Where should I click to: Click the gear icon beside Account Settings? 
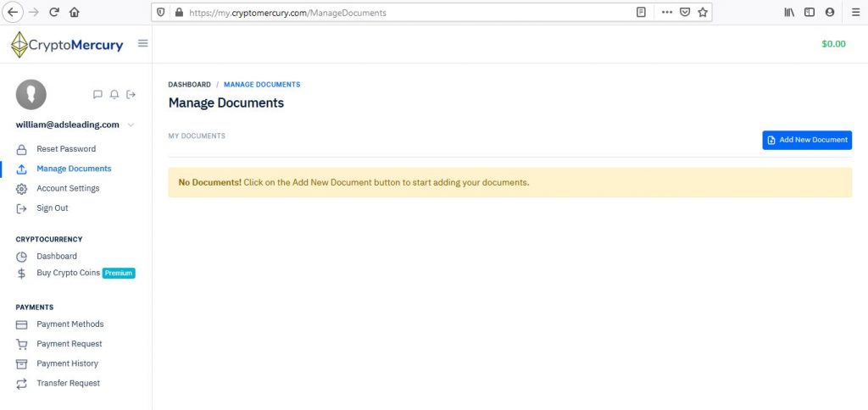tap(21, 189)
